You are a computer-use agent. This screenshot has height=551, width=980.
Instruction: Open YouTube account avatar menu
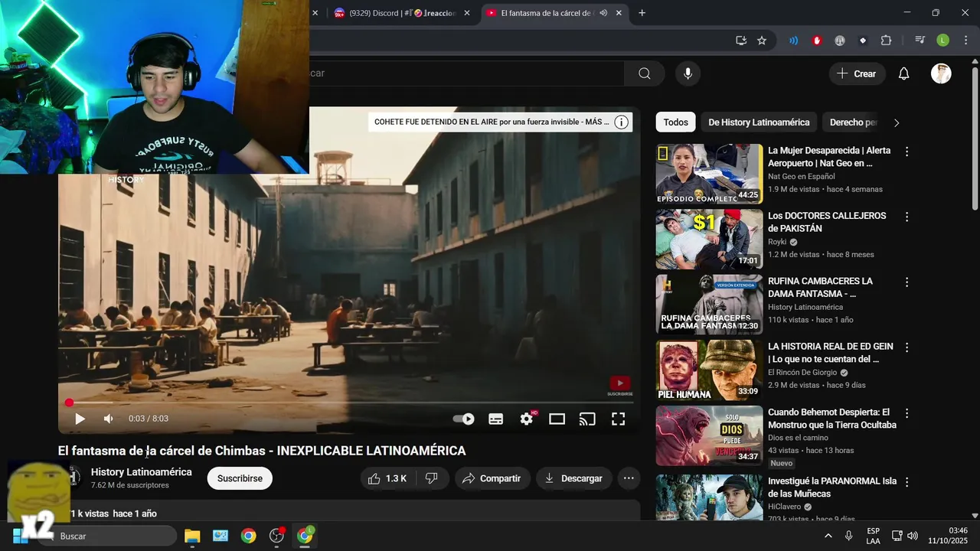[941, 73]
